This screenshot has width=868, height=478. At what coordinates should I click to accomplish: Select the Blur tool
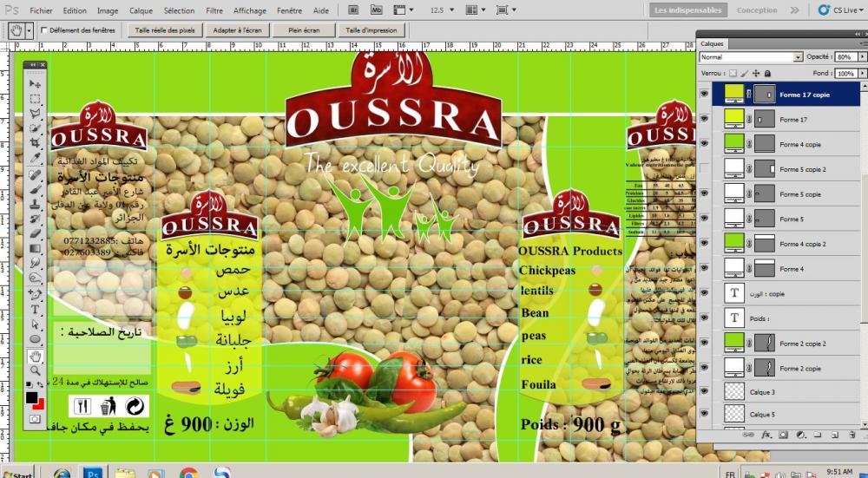pos(35,263)
